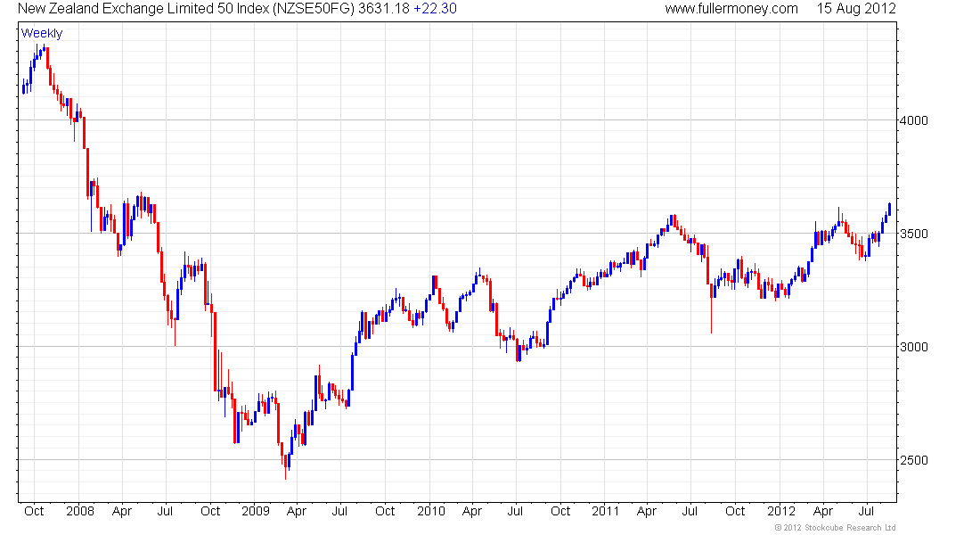Click the change value +22.30
Image resolution: width=980 pixels, height=535 pixels.
click(x=435, y=9)
